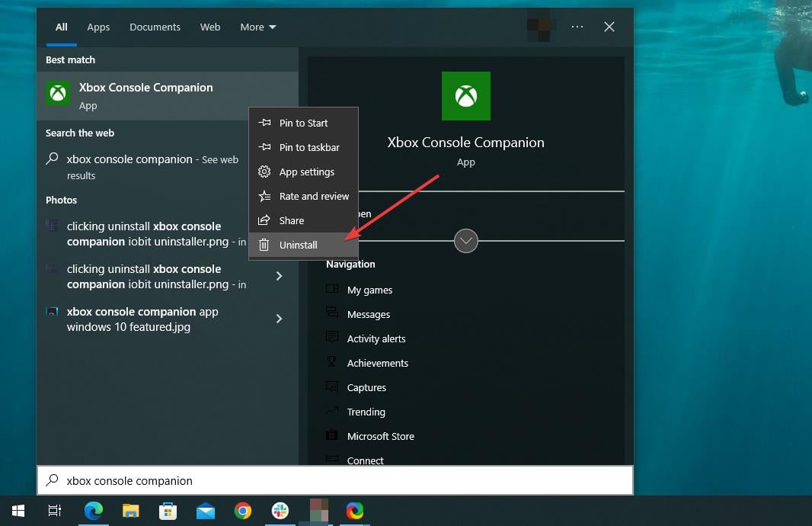Open xbox console companion app windows 10 featured.jpg
This screenshot has height=526, width=812.
pyautogui.click(x=142, y=319)
